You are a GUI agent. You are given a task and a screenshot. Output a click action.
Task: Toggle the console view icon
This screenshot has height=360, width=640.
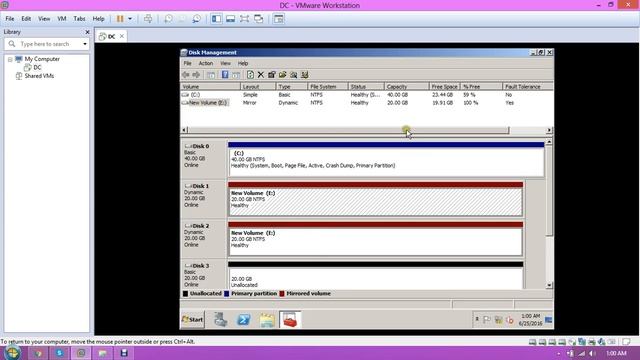279,19
